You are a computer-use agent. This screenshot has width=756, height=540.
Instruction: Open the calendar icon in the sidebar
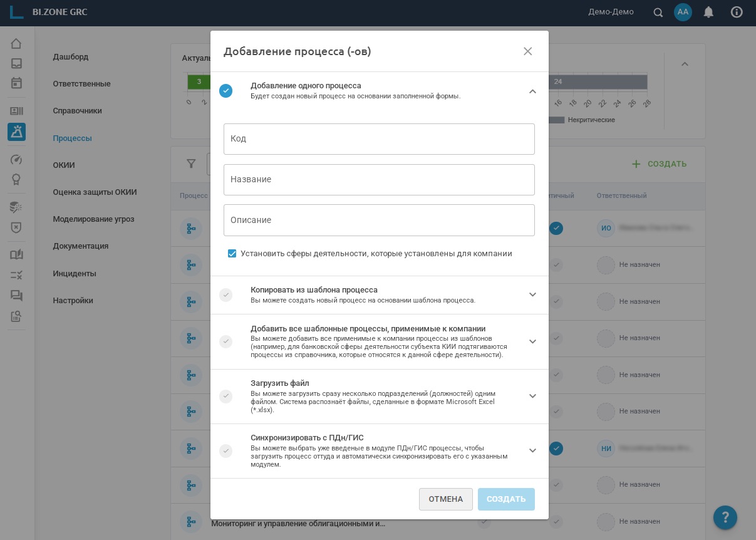coord(16,83)
